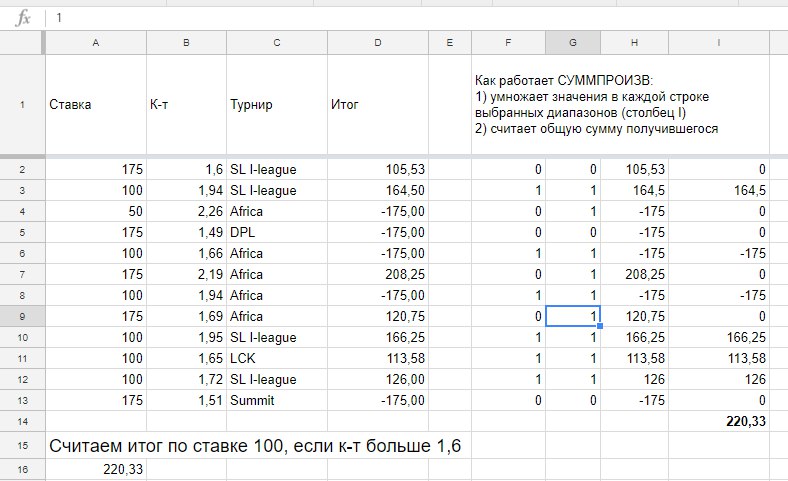Click the 'К-т' header cell

tap(186, 105)
